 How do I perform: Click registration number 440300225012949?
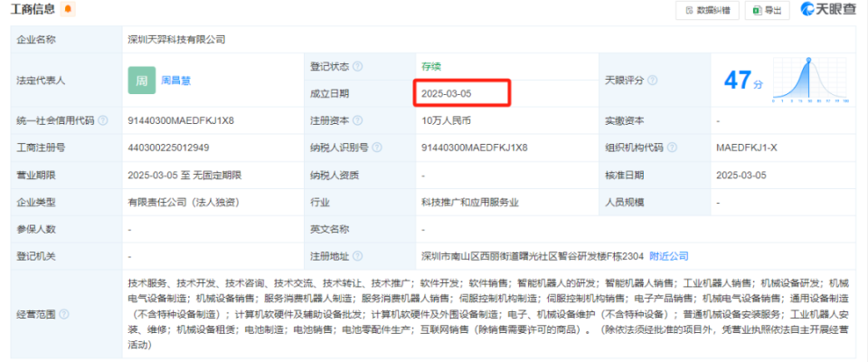point(168,148)
